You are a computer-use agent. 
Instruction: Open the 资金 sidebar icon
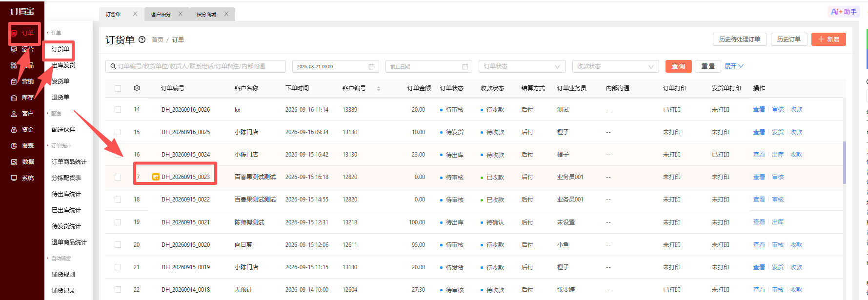click(14, 130)
